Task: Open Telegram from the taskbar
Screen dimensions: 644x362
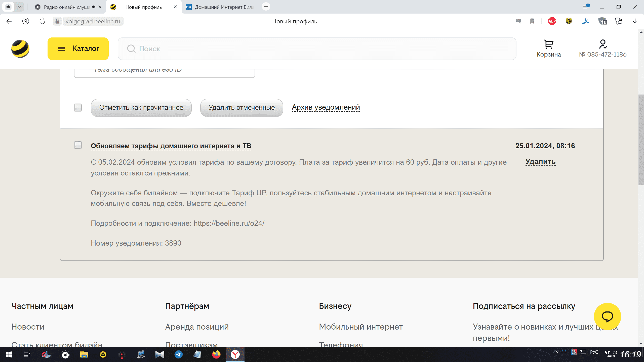Action: [x=179, y=354]
